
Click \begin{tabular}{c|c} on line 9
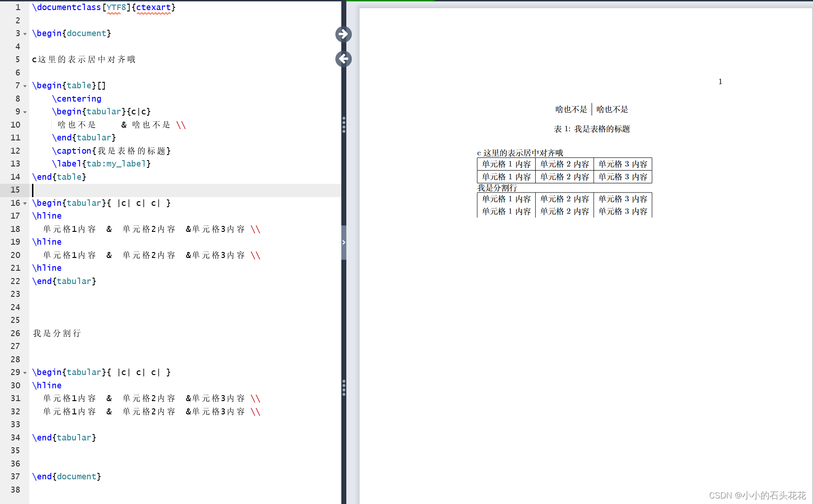pyautogui.click(x=101, y=112)
